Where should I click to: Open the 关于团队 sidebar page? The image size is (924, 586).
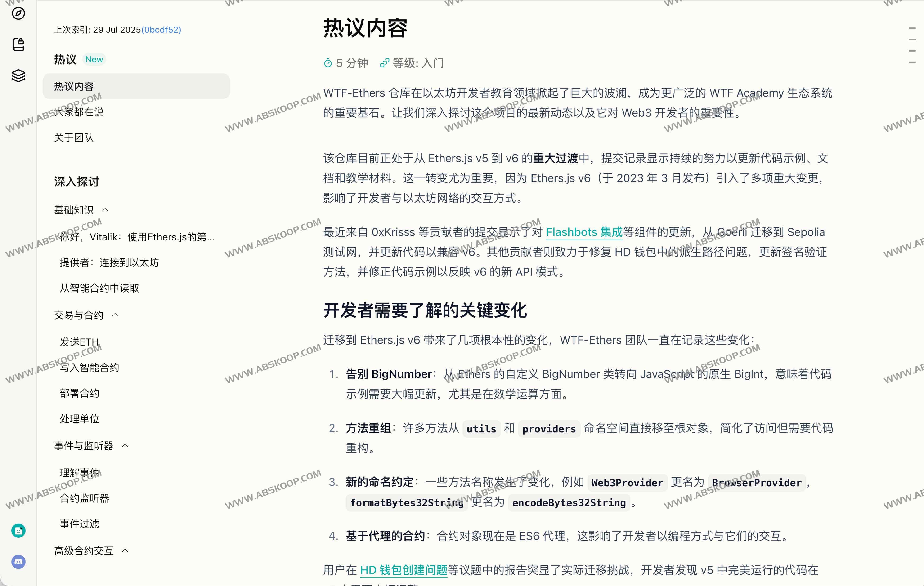74,138
